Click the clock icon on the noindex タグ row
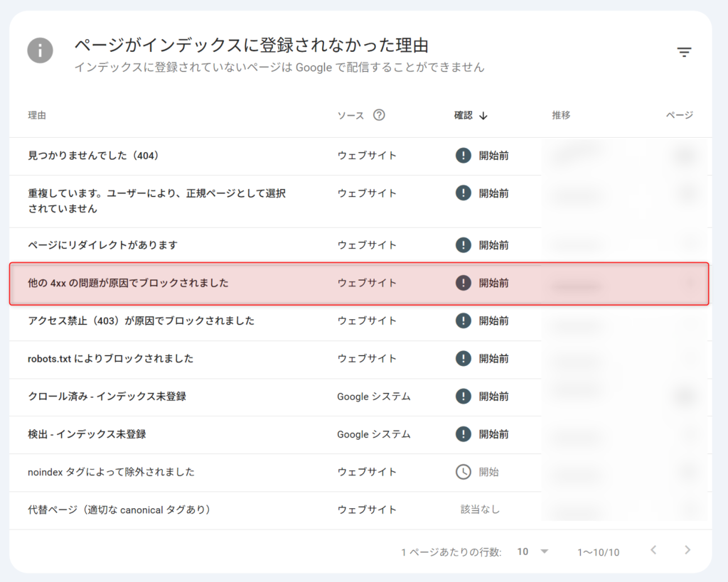The height and width of the screenshot is (582, 728). pyautogui.click(x=463, y=472)
